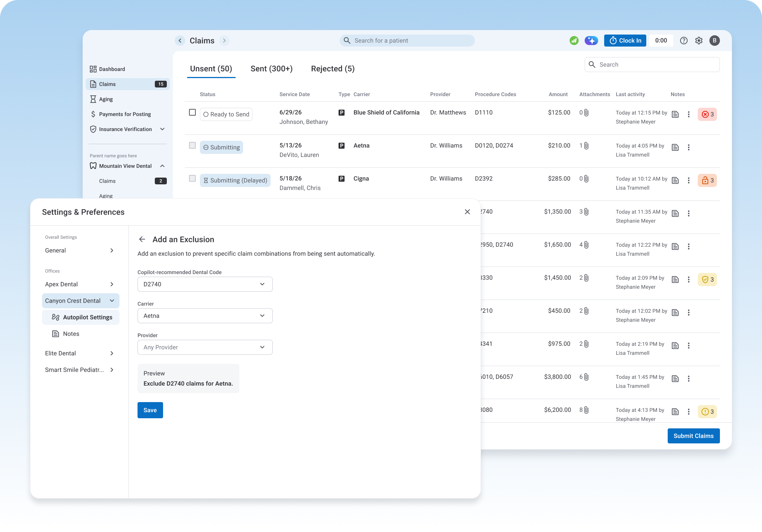The height and width of the screenshot is (532, 762).
Task: Click back arrow beside Add an Exclusion
Action: click(x=142, y=240)
